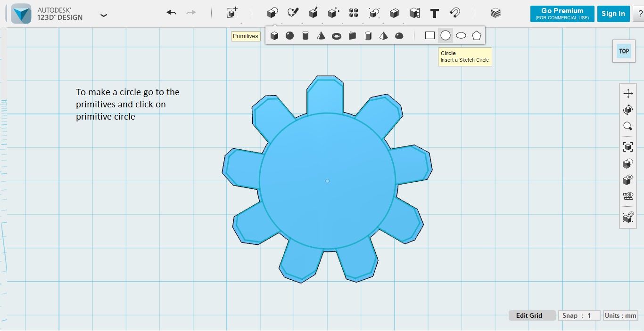Open the Units dropdown showing mm
The width and height of the screenshot is (644, 331).
coord(620,315)
